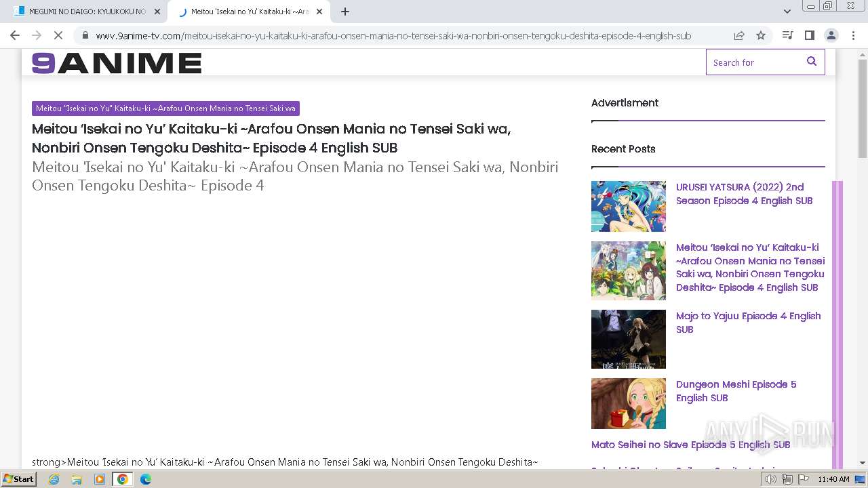This screenshot has height=488, width=868.
Task: Open Microsoft Edge from taskbar
Action: 146,479
